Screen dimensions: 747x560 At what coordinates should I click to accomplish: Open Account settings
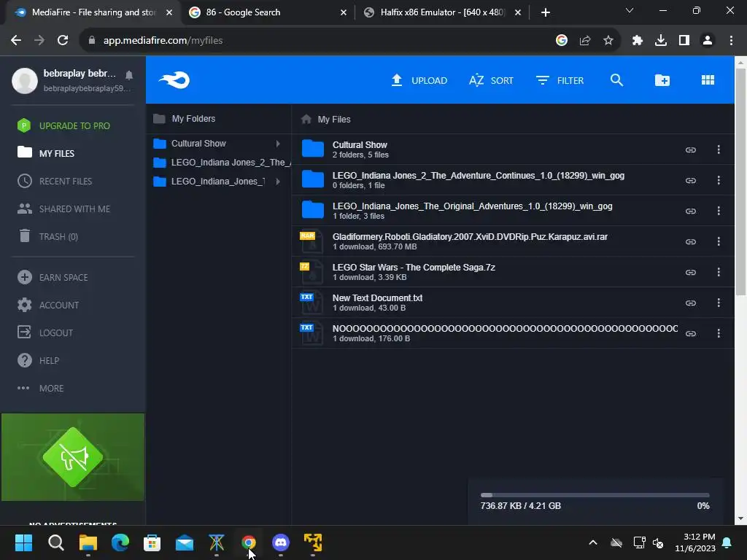click(x=47, y=305)
